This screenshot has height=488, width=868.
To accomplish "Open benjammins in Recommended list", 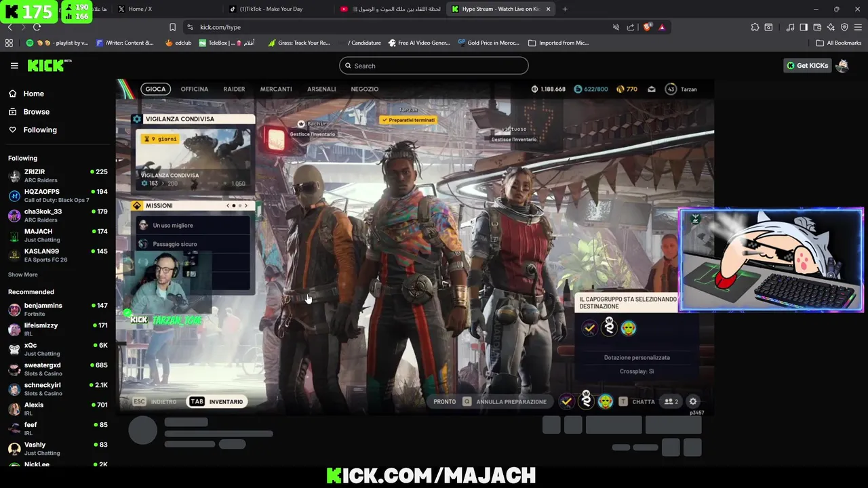I will 58,310.
